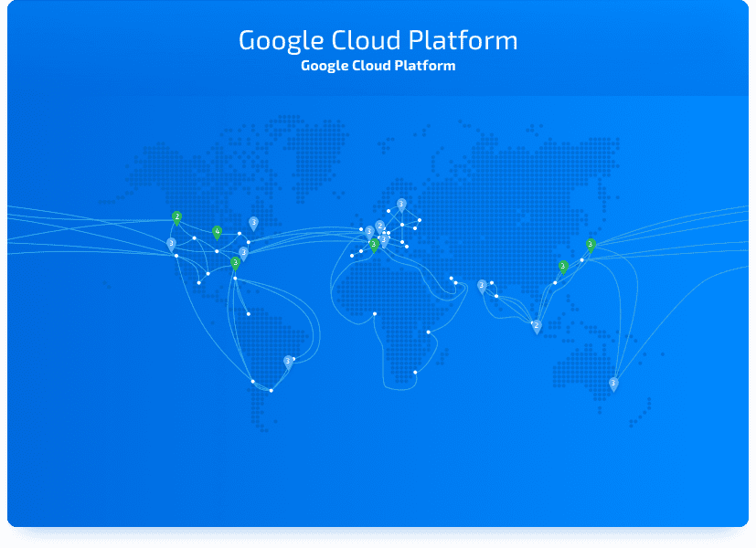The width and height of the screenshot is (756, 548).
Task: Click the blue "3" marker over Brazil
Action: click(290, 360)
